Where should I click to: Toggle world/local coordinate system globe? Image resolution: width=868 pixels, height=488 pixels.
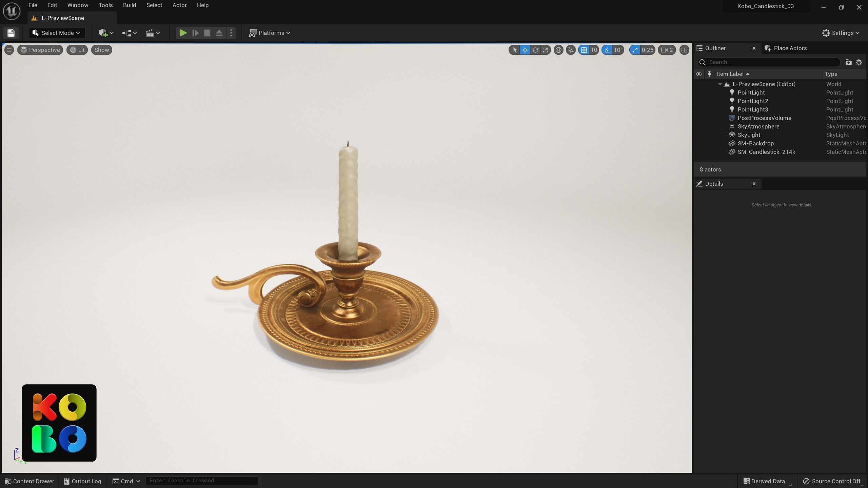point(558,50)
